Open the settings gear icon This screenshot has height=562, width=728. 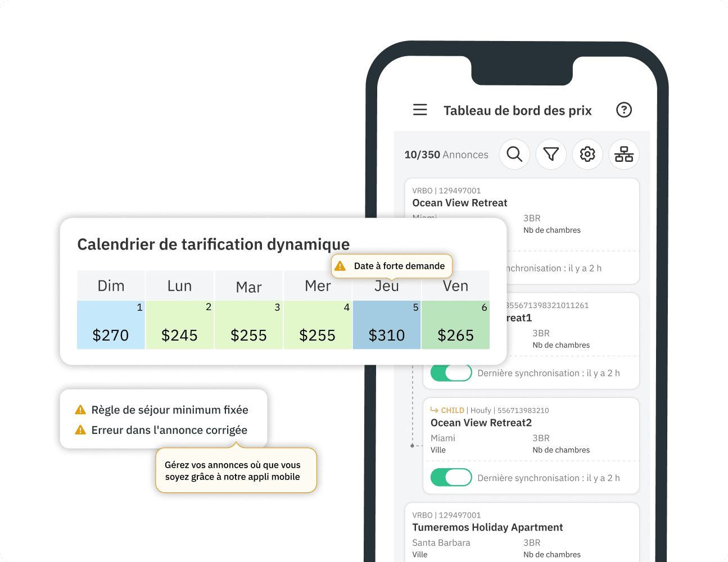click(587, 154)
